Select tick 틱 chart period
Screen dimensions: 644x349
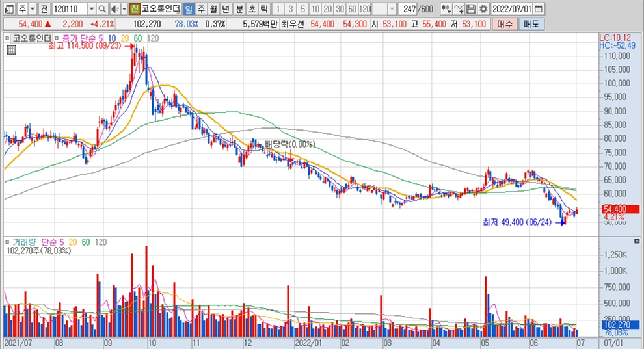coord(264,8)
